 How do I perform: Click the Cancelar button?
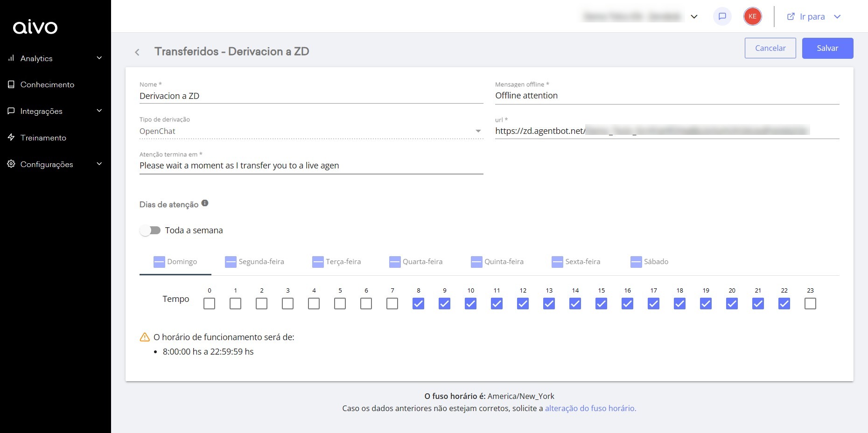[770, 48]
